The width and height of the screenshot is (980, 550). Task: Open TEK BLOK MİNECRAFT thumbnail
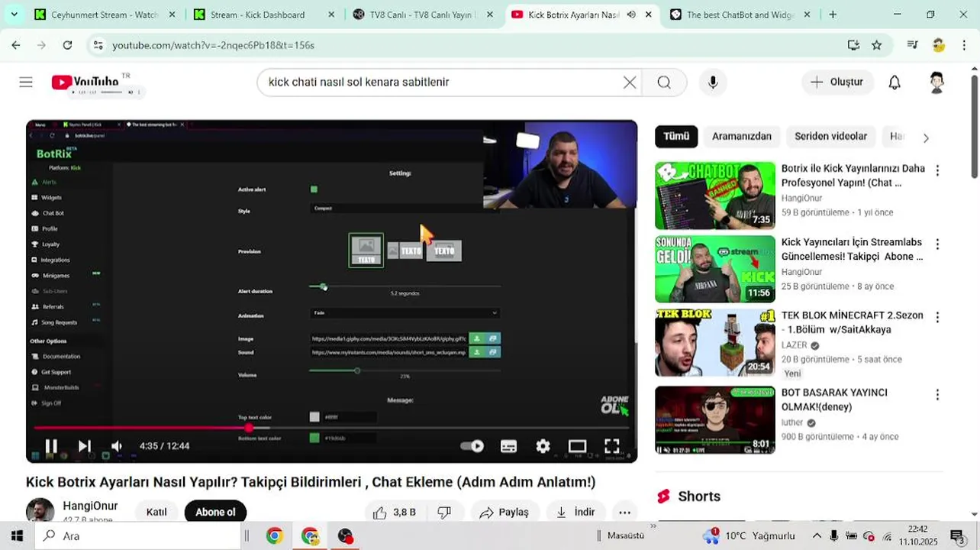point(715,342)
